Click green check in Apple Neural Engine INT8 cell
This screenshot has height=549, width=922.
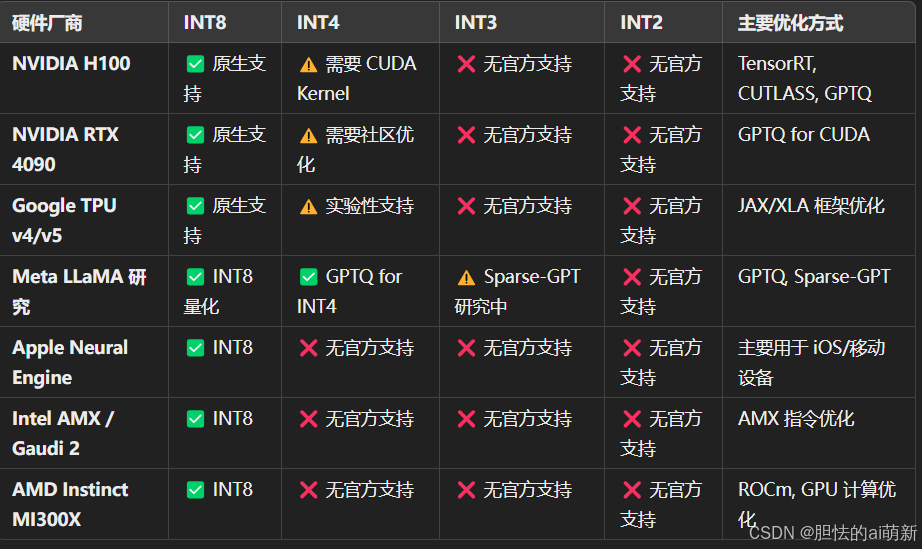coord(195,348)
